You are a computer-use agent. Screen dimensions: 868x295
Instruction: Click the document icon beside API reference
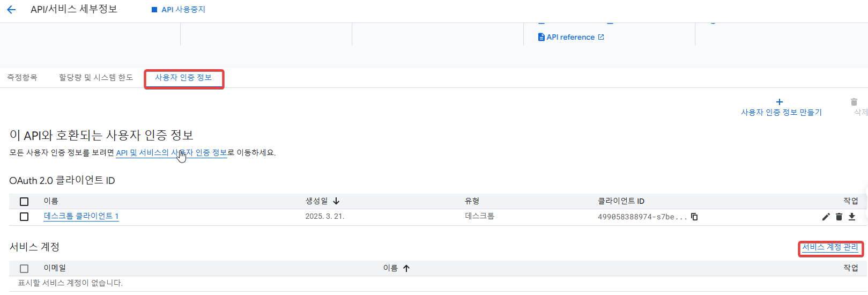pyautogui.click(x=541, y=37)
